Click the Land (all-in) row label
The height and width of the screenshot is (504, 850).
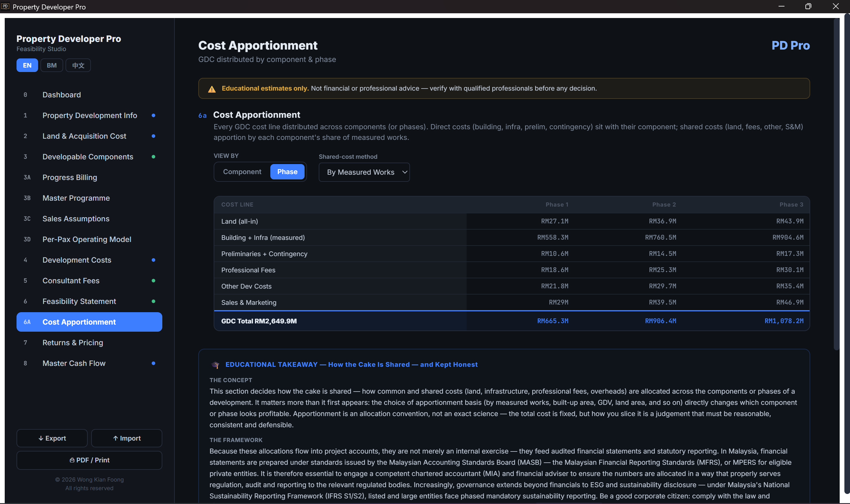(x=239, y=221)
